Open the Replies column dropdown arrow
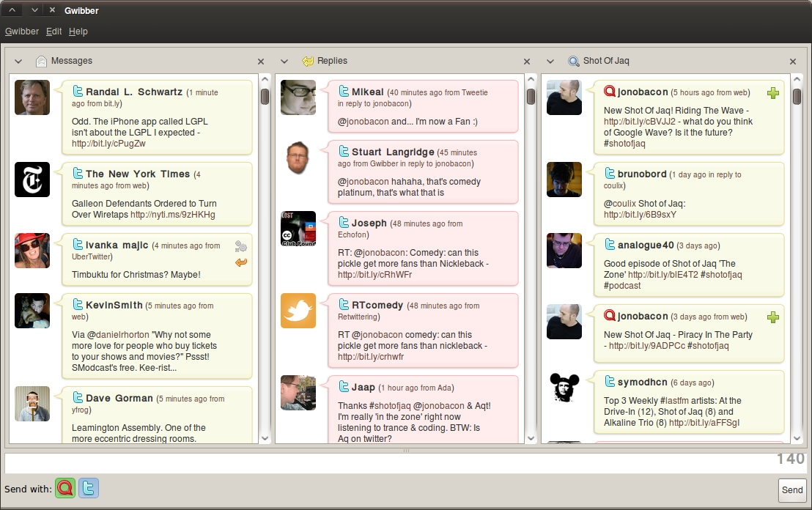Image resolution: width=812 pixels, height=510 pixels. (284, 62)
